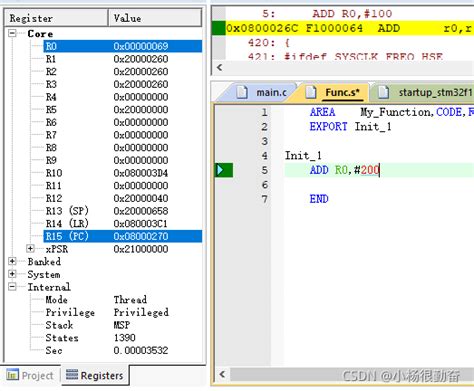Switch to the Project panel tab
474x391 pixels.
(31, 376)
